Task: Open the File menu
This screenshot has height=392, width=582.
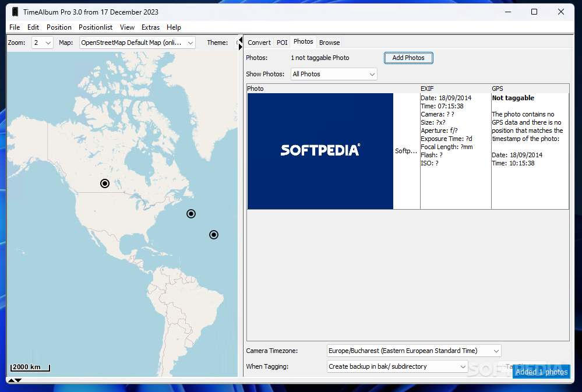Action: pyautogui.click(x=15, y=27)
